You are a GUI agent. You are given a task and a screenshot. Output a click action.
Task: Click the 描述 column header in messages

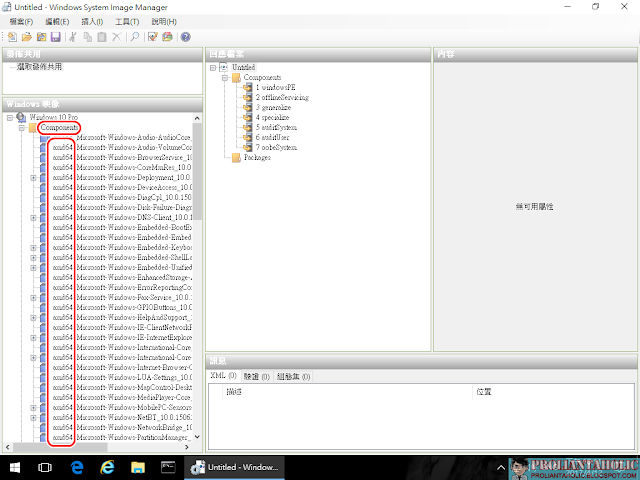(348, 392)
